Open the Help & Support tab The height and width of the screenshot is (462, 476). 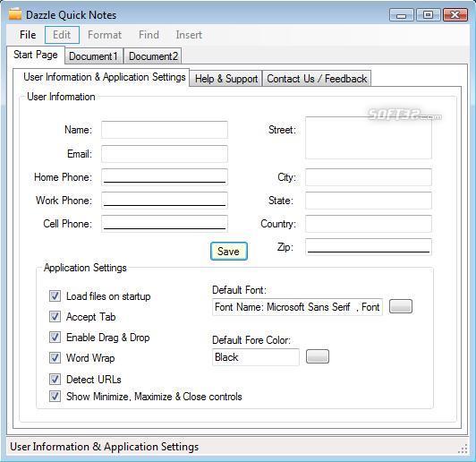coord(226,79)
